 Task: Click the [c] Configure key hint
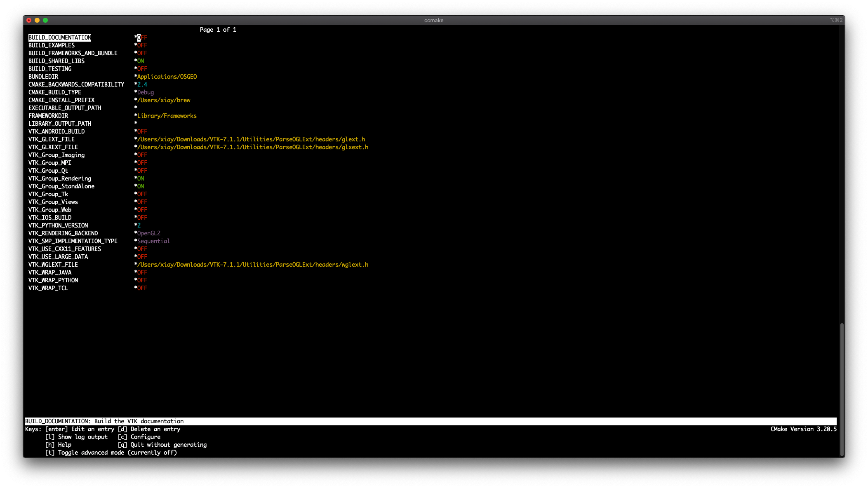click(139, 437)
